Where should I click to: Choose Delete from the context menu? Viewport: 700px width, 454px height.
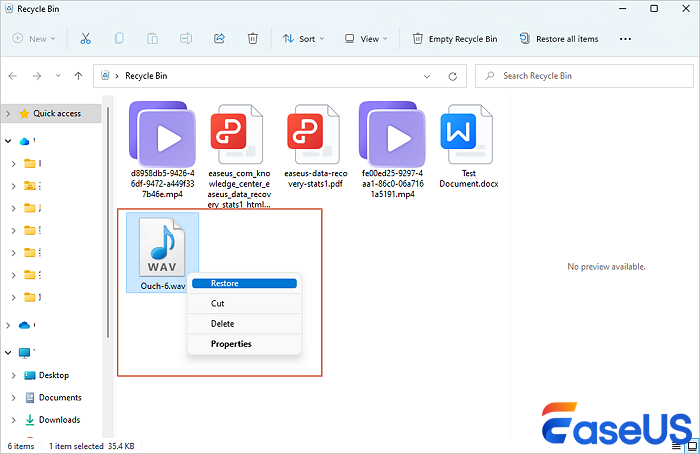coord(222,323)
